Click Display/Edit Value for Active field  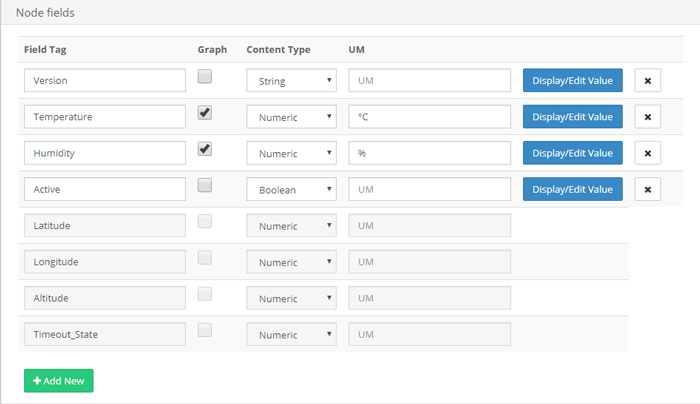pos(572,189)
